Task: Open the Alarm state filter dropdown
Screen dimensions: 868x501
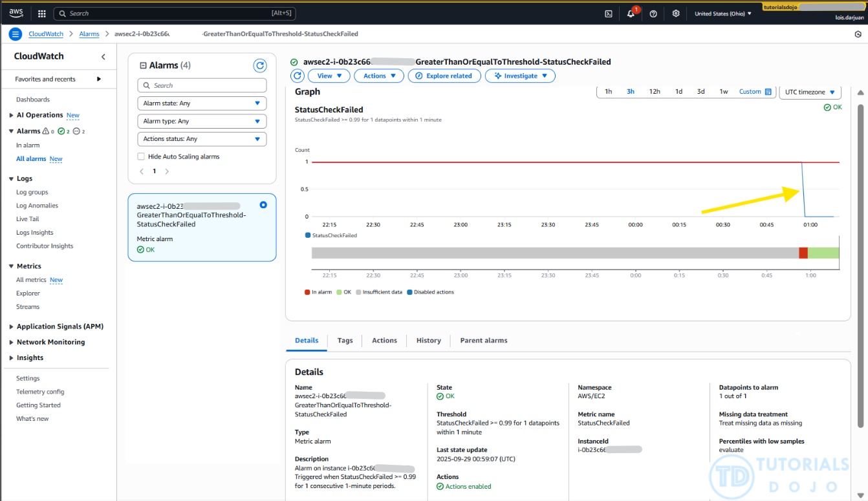Action: click(202, 103)
